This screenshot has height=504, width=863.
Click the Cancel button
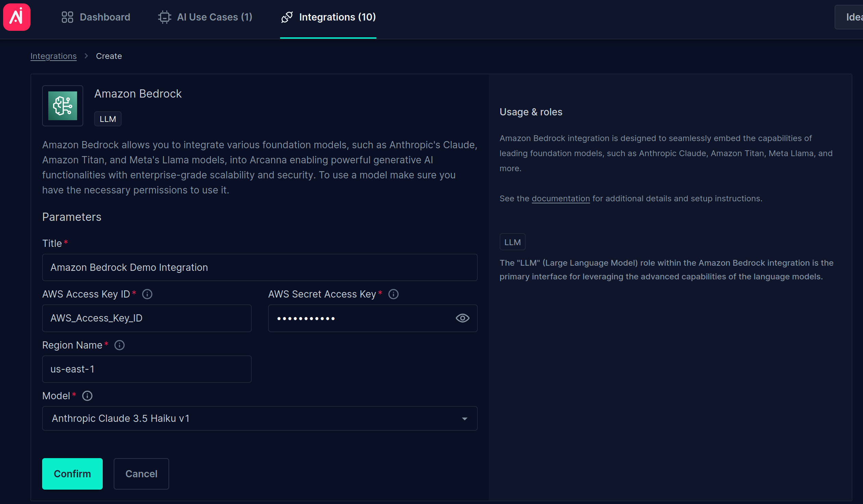pyautogui.click(x=141, y=474)
